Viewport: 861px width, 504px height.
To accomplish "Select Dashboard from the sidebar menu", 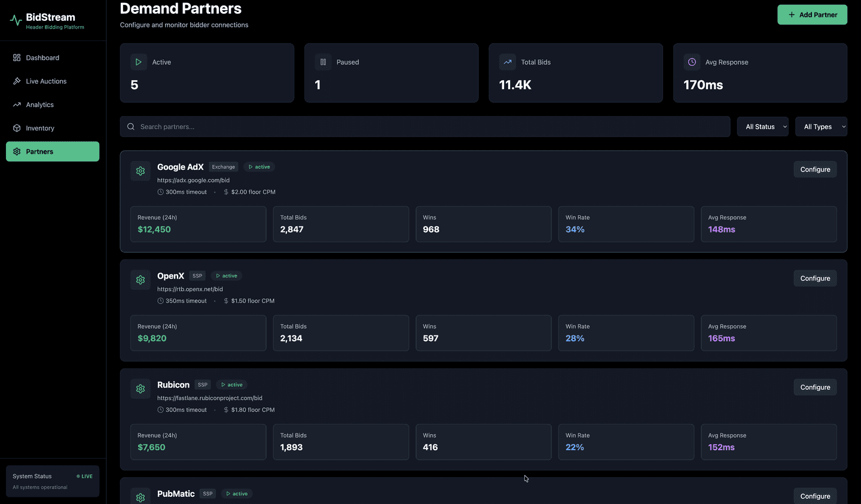I will coord(42,57).
